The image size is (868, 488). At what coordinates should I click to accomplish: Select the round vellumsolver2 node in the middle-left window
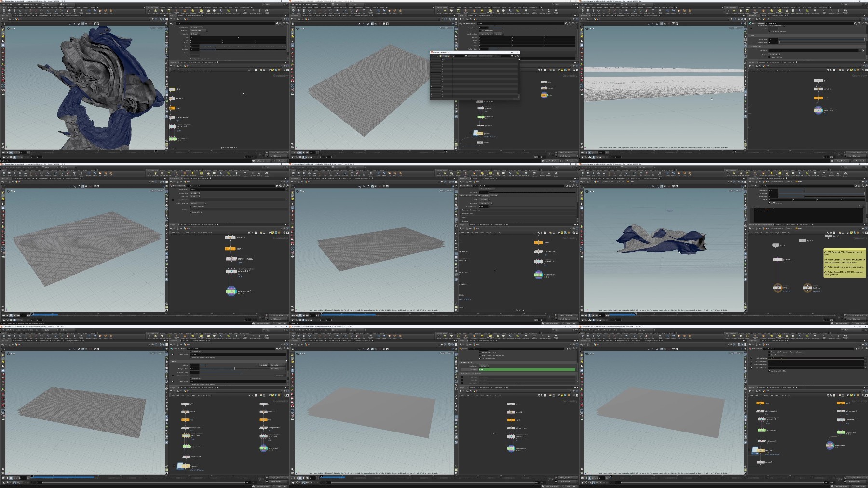[x=231, y=291]
